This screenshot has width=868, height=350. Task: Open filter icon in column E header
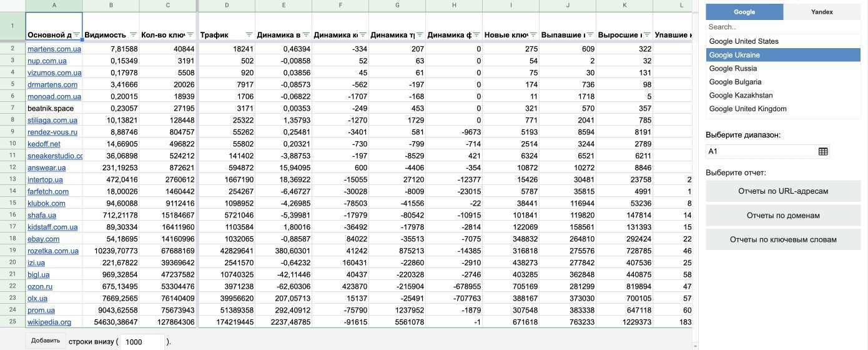coord(306,35)
